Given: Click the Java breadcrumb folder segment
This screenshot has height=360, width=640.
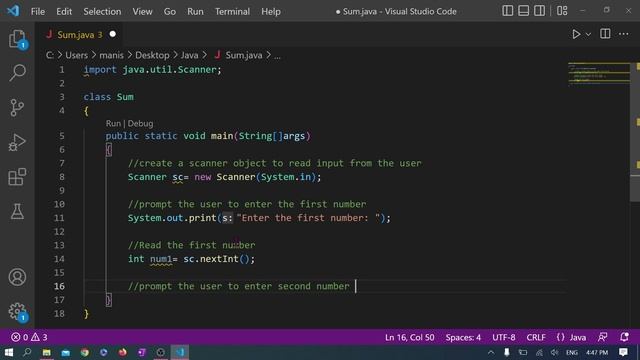Looking at the screenshot, I should (189, 55).
